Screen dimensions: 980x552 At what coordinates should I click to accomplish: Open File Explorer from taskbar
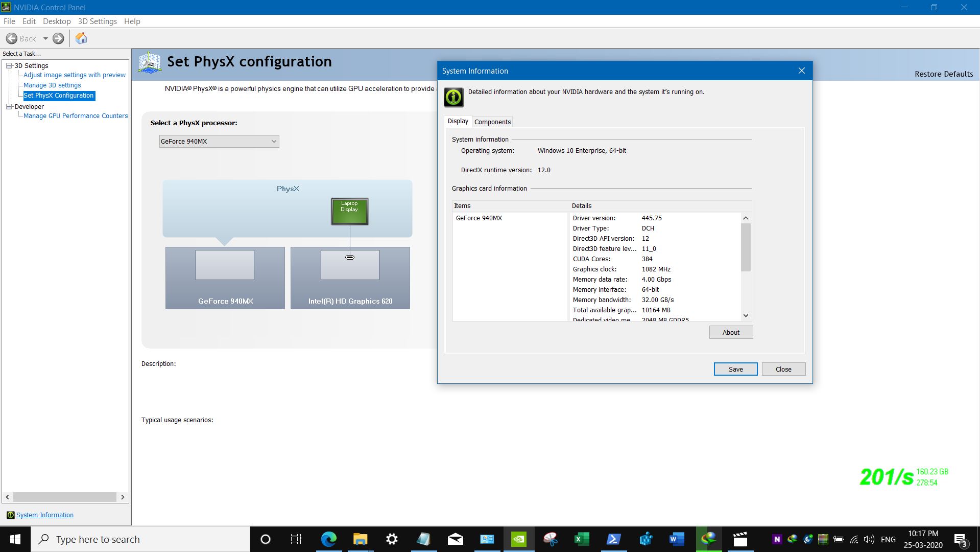coord(360,539)
